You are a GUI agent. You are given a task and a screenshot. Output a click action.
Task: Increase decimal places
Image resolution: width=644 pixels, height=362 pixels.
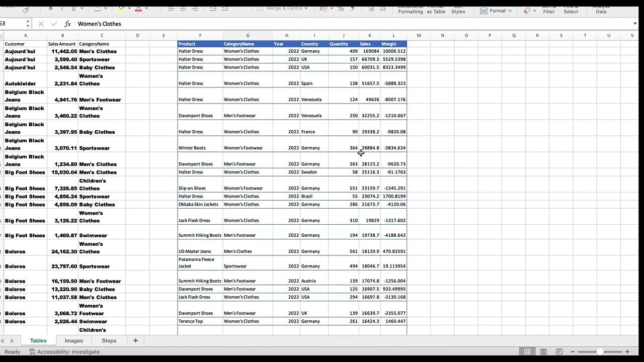point(371,9)
